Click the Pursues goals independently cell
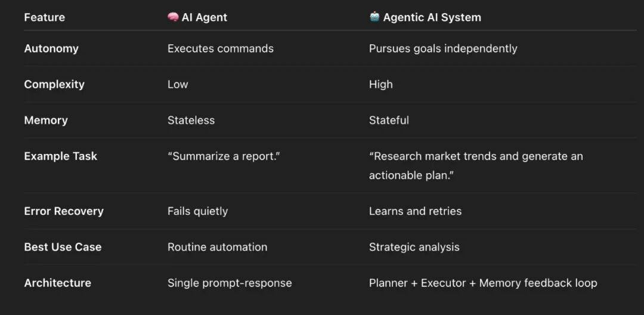The width and height of the screenshot is (644, 315). (443, 48)
